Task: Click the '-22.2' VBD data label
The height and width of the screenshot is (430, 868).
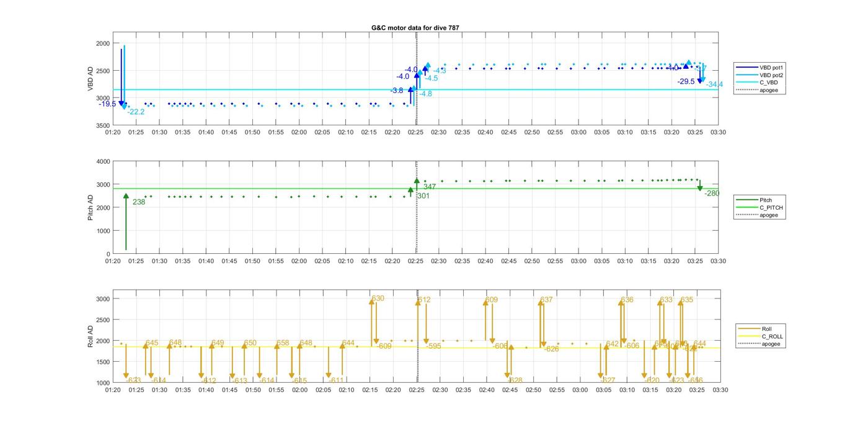Action: (136, 112)
